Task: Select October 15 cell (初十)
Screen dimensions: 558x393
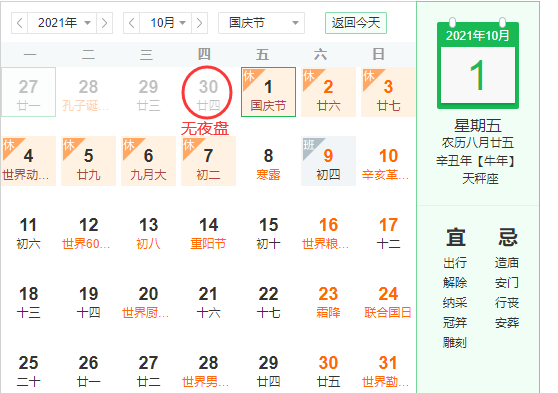Action: pos(268,230)
